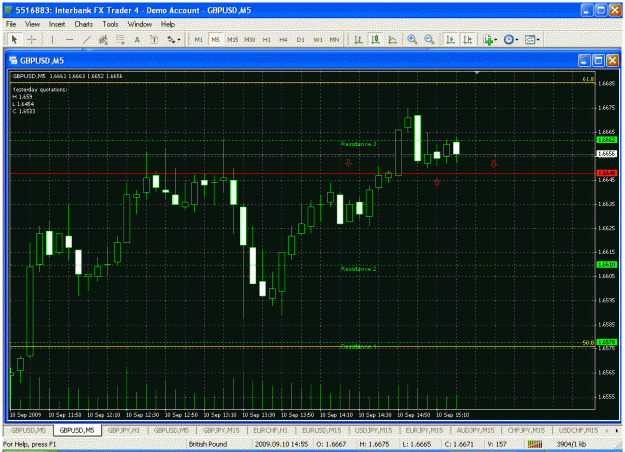
Task: Open the periods clock dropdown
Action: point(511,39)
